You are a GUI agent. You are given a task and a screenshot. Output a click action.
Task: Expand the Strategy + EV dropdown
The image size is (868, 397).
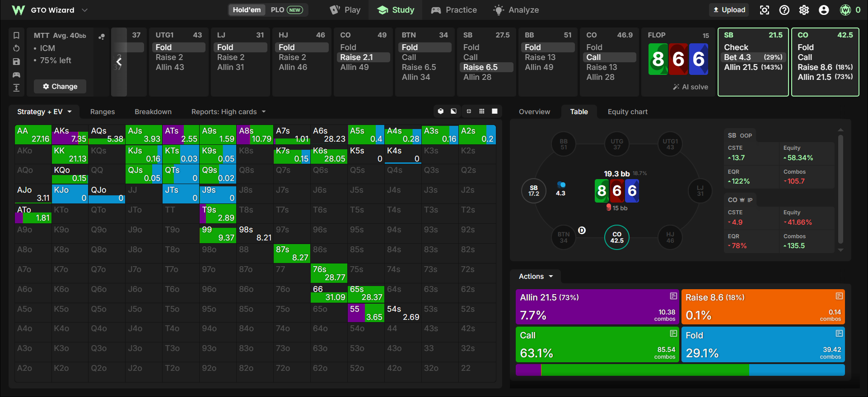click(x=45, y=111)
